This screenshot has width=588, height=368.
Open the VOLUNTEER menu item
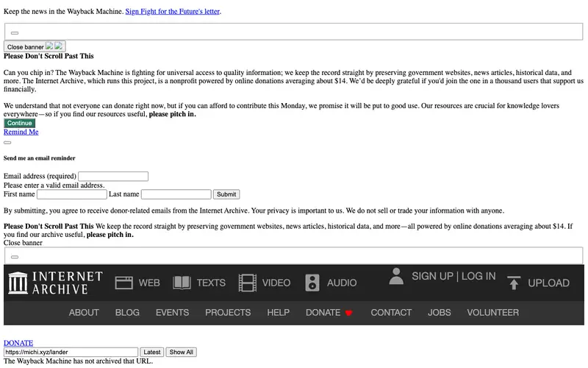click(x=492, y=313)
